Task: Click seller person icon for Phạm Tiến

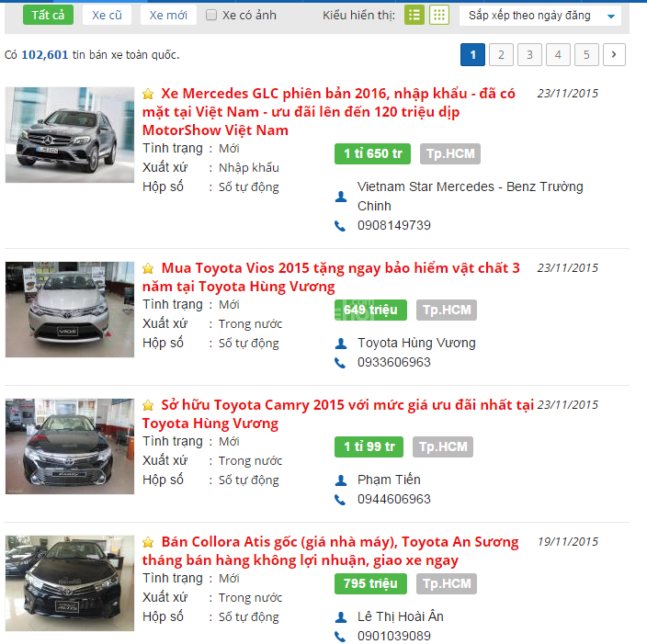Action: (340, 480)
